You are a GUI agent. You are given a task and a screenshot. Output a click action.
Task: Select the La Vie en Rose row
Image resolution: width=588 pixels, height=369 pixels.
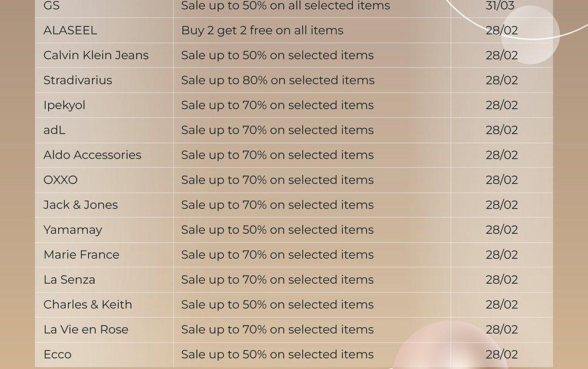293,330
